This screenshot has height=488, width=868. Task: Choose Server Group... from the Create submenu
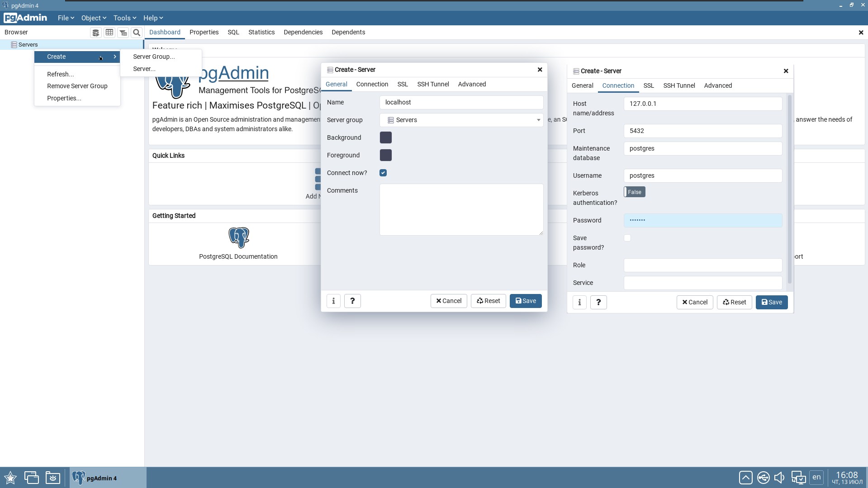coord(154,57)
